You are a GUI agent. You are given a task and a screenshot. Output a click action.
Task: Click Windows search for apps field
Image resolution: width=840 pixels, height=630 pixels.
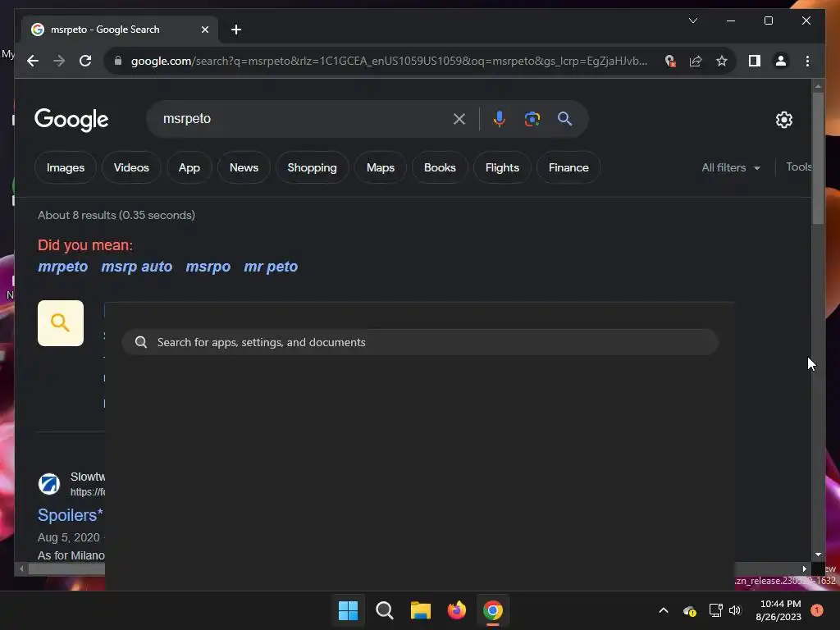pyautogui.click(x=420, y=342)
